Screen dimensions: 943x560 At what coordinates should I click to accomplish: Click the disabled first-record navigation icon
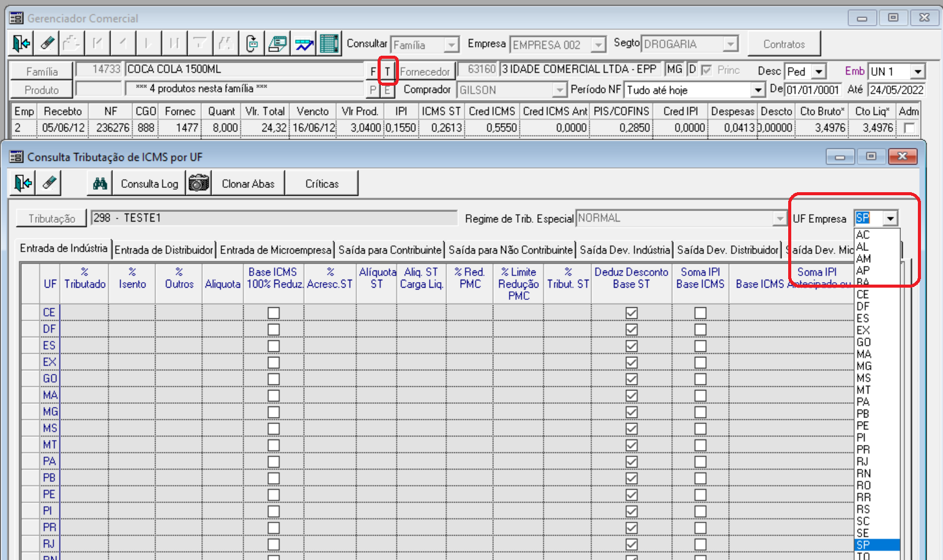[x=97, y=43]
